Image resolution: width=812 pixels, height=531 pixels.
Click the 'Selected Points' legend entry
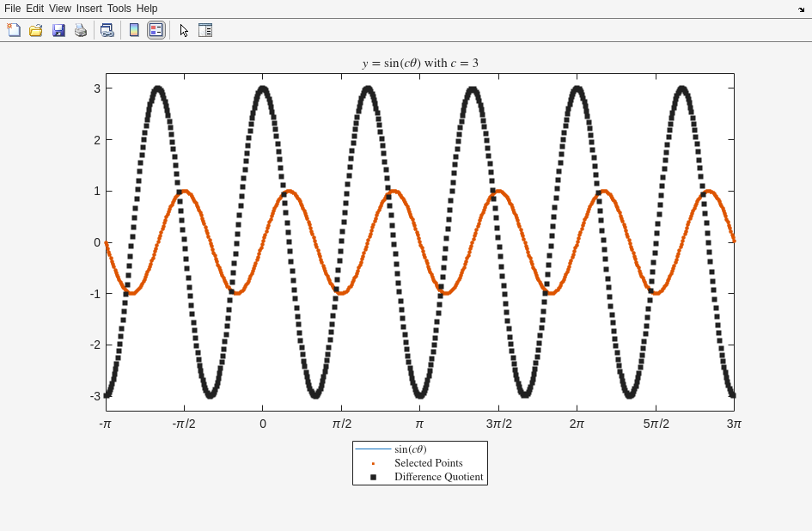point(428,463)
